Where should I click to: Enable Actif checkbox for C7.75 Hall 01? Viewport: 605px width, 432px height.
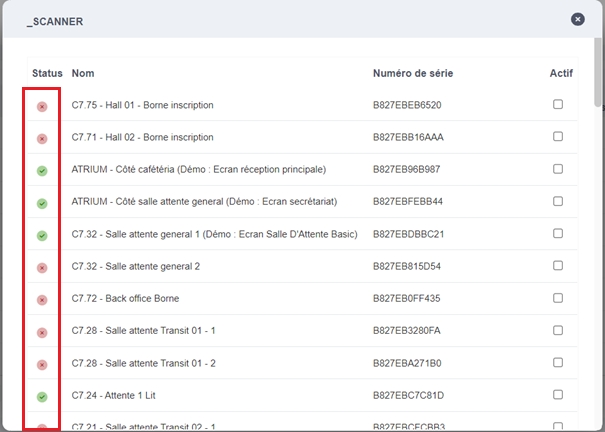coord(558,105)
